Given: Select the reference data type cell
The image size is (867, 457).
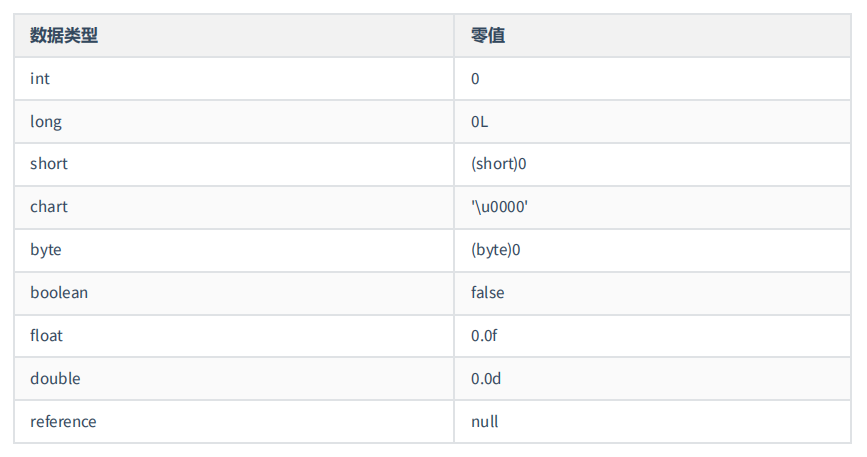Looking at the screenshot, I should click(x=234, y=422).
